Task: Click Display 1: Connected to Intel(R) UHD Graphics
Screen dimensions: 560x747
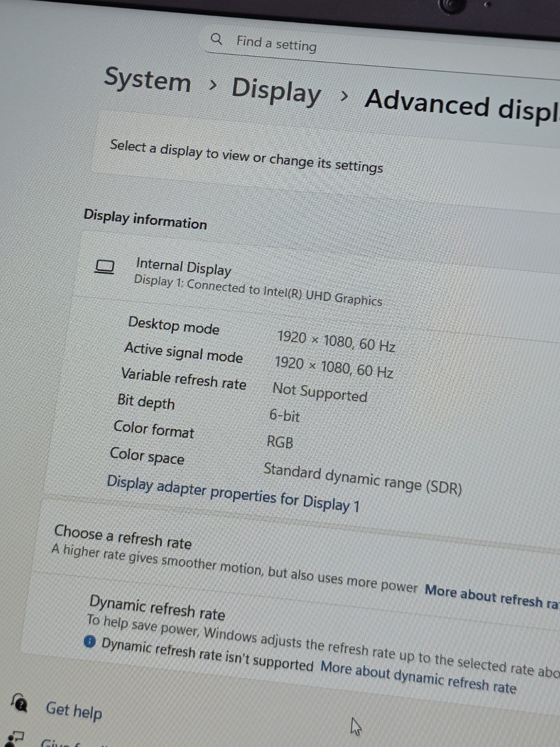Action: point(258,290)
